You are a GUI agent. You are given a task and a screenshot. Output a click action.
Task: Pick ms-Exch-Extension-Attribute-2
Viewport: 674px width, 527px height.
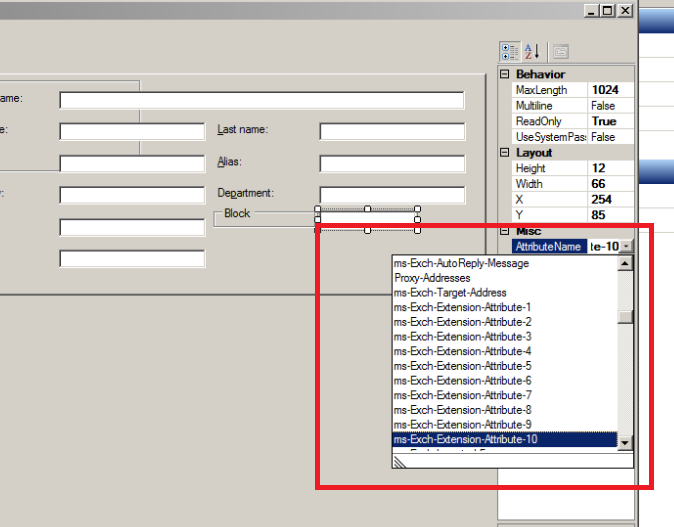pos(505,322)
